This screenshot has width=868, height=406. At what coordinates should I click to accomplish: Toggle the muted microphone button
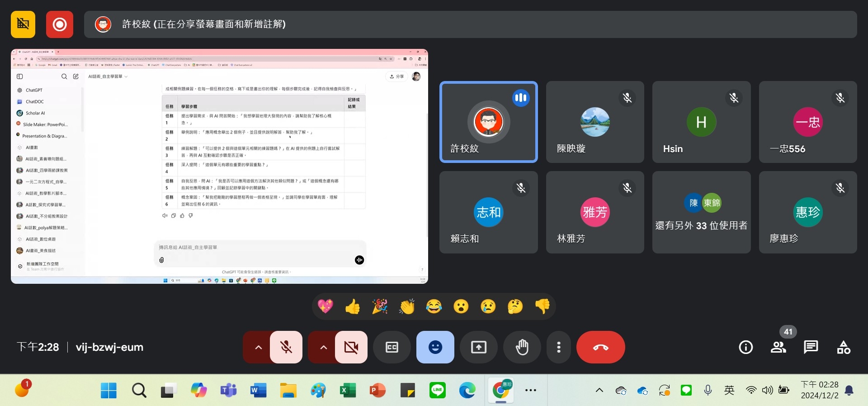coord(286,347)
